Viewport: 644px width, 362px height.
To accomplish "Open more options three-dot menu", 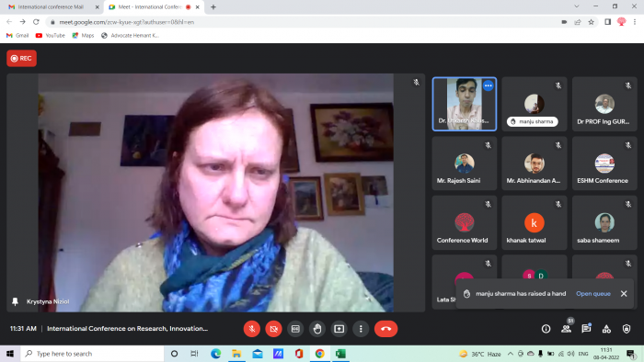I will (361, 329).
